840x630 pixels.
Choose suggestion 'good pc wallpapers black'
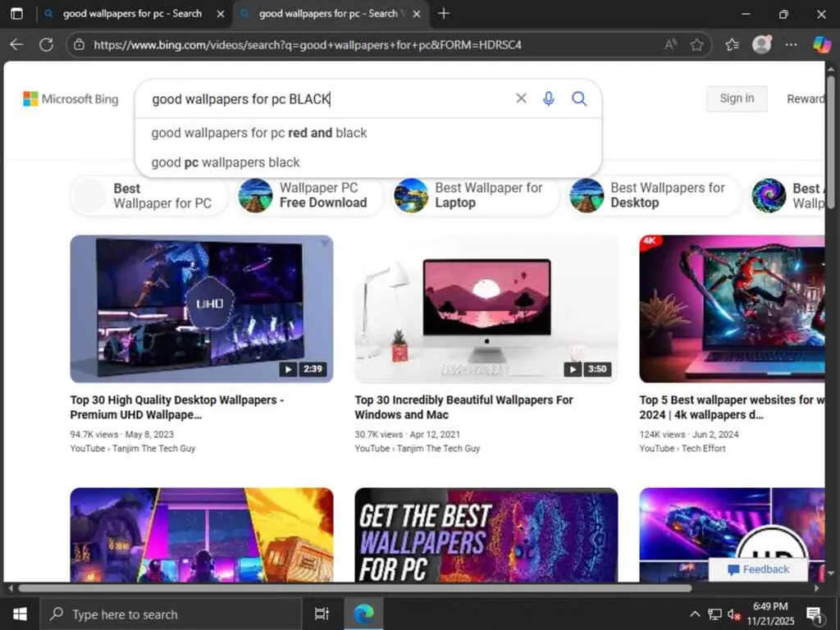point(368,162)
